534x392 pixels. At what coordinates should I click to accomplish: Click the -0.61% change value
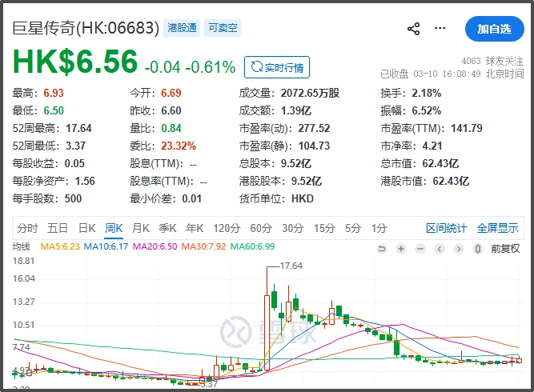(x=211, y=67)
